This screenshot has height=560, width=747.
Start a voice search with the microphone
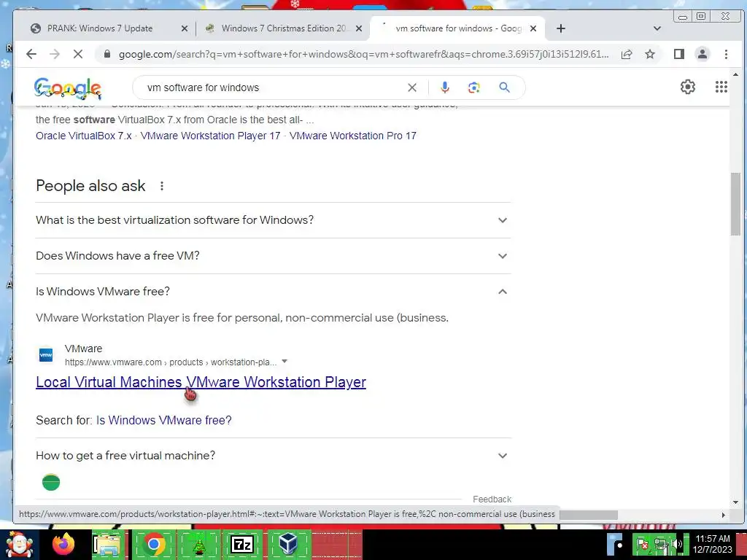coord(444,87)
